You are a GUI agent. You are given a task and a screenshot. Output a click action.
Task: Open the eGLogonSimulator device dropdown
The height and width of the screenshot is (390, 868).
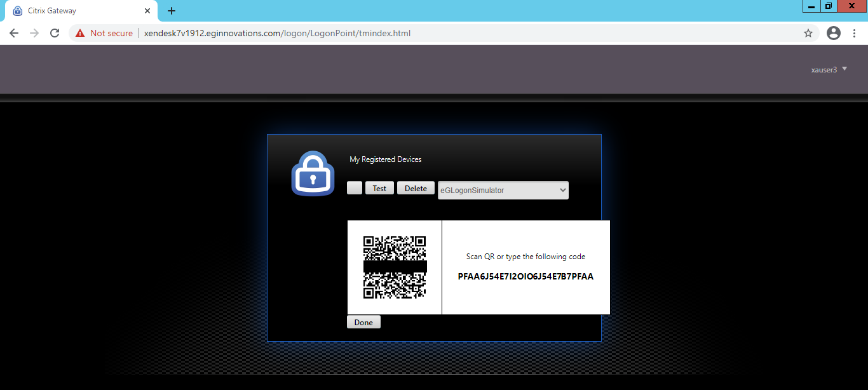coord(503,190)
